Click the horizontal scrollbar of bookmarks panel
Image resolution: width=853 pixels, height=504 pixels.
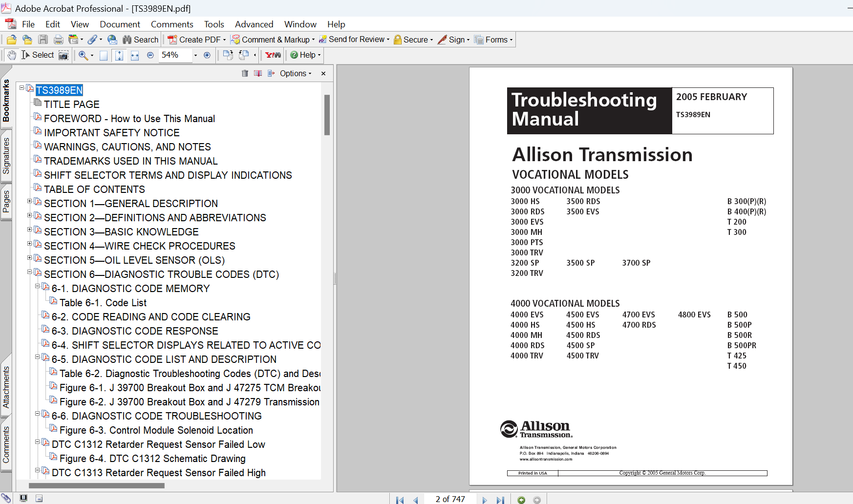[x=97, y=485]
